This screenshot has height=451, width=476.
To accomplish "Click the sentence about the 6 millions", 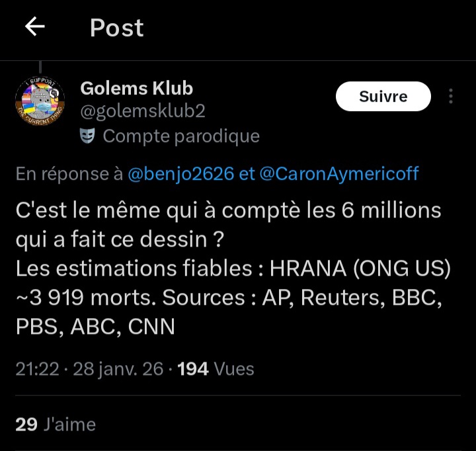I will pyautogui.click(x=228, y=212).
